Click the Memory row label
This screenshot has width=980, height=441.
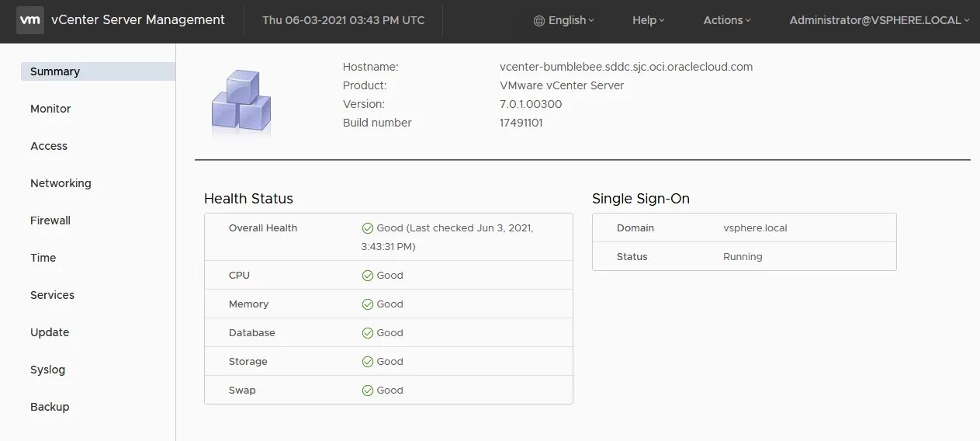(x=248, y=304)
